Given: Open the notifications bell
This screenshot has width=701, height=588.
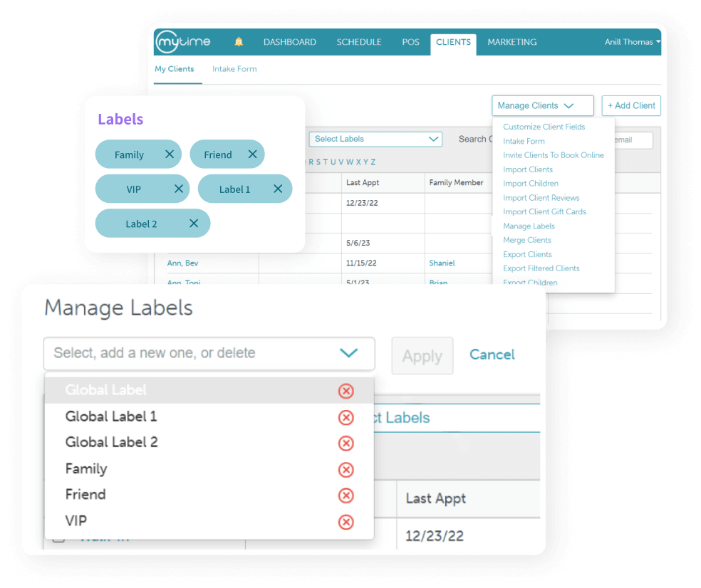Looking at the screenshot, I should click(x=239, y=42).
